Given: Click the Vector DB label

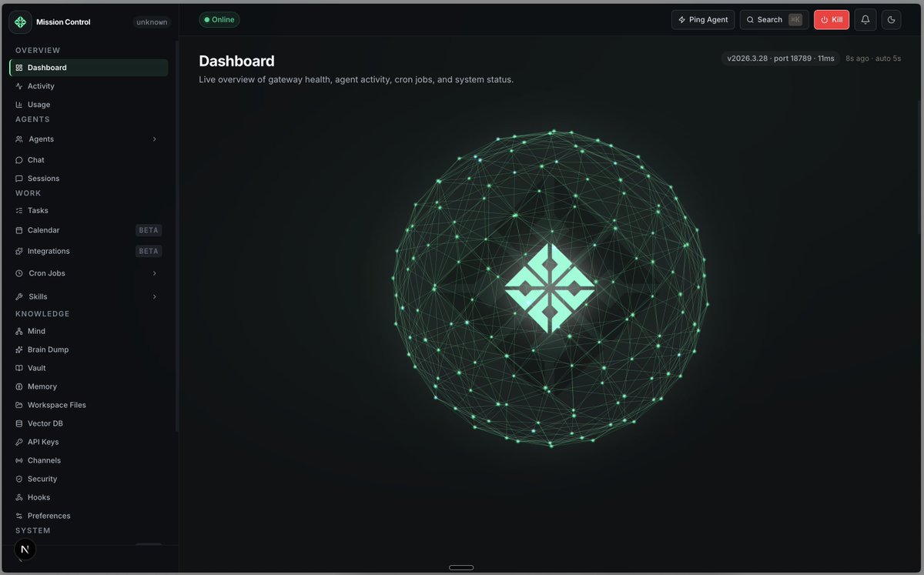Looking at the screenshot, I should click(45, 423).
